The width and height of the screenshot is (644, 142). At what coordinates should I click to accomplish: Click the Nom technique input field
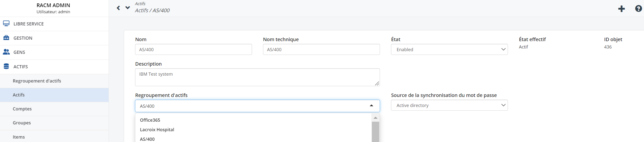(x=321, y=49)
